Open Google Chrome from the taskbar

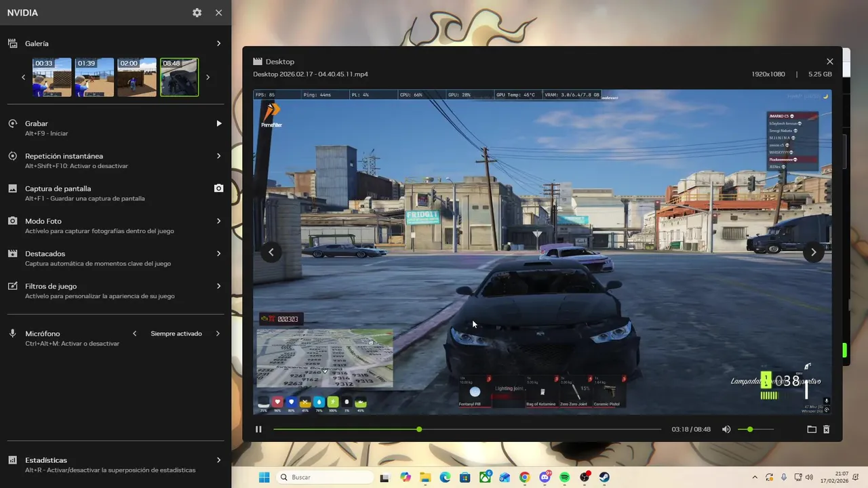click(525, 477)
